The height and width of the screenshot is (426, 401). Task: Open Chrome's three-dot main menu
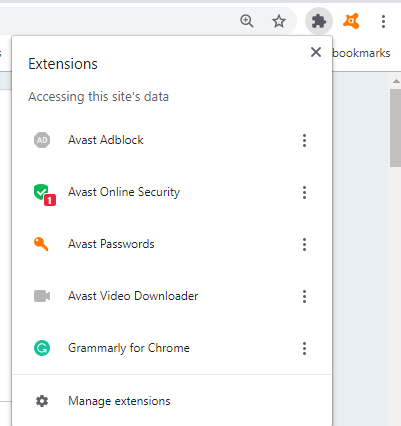click(383, 21)
